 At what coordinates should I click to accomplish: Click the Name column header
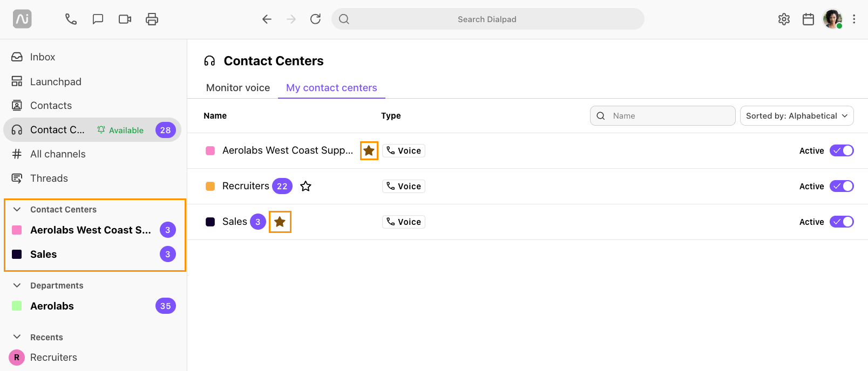[215, 116]
